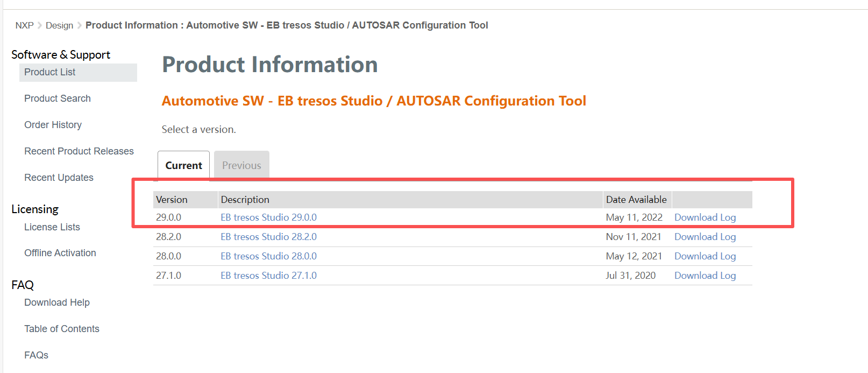Screen dimensions: 868x373
Task: Open EB tresos Studio 28.2.0 link
Action: coord(268,237)
